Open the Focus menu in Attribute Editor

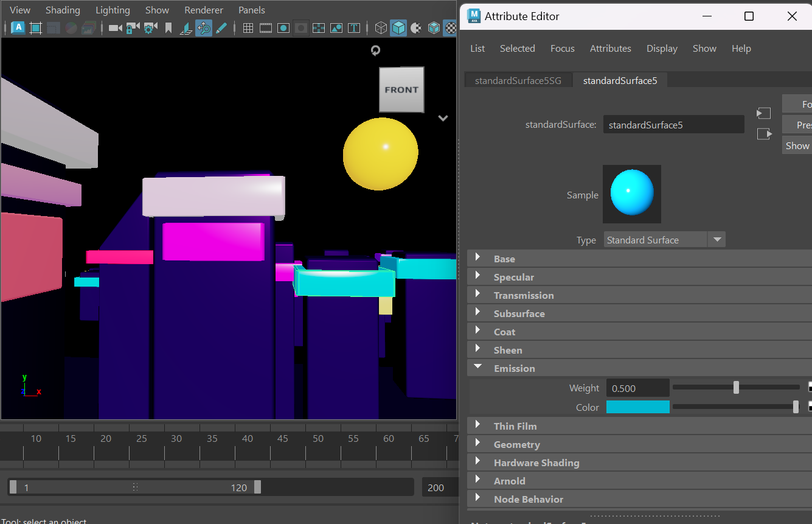(x=563, y=49)
